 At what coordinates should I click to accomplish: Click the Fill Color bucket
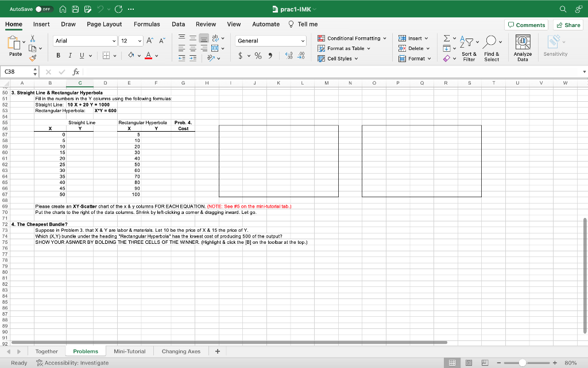click(x=131, y=56)
